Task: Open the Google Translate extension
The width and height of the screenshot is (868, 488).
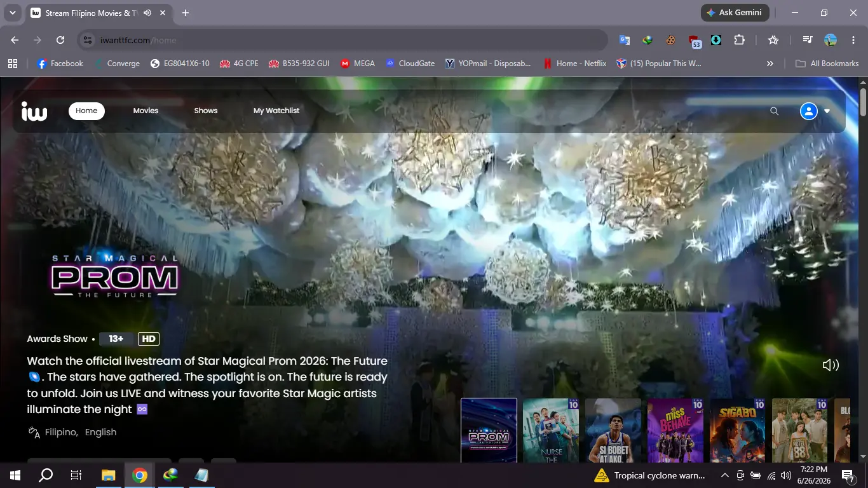Action: point(625,40)
